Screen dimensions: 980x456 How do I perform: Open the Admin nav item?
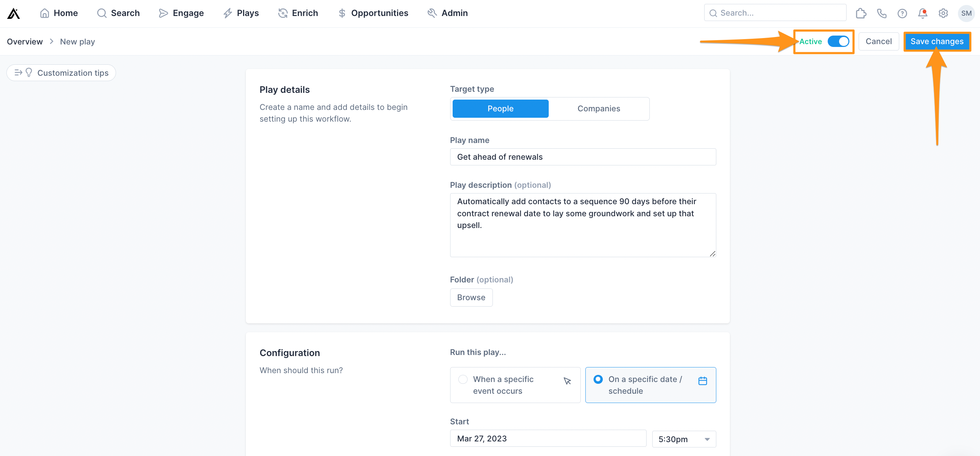point(447,13)
